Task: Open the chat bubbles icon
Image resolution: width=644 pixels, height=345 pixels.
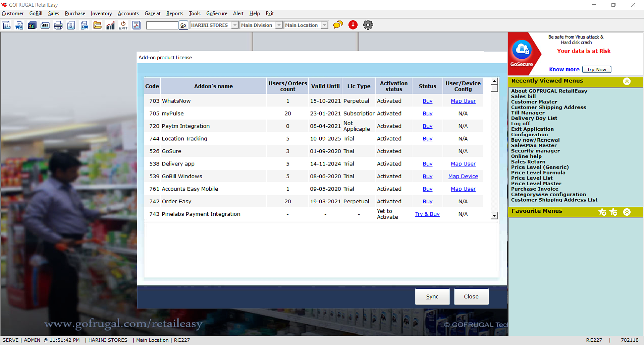Action: point(338,25)
